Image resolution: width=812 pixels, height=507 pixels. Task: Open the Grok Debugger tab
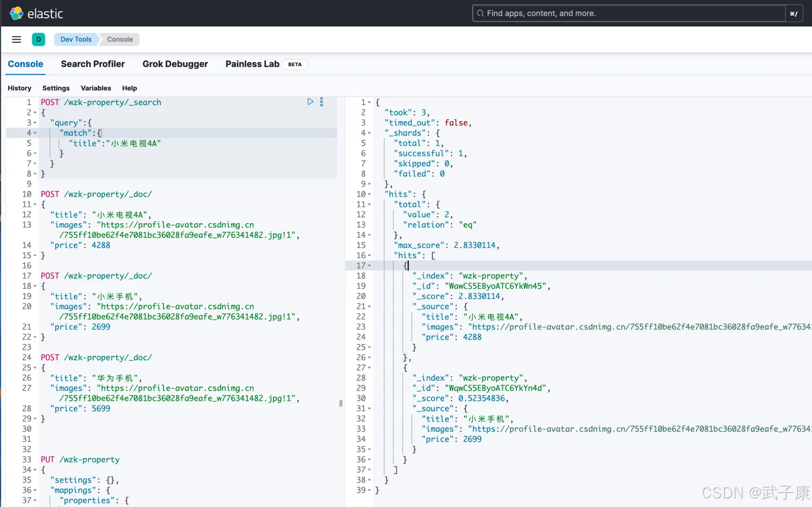pyautogui.click(x=175, y=64)
